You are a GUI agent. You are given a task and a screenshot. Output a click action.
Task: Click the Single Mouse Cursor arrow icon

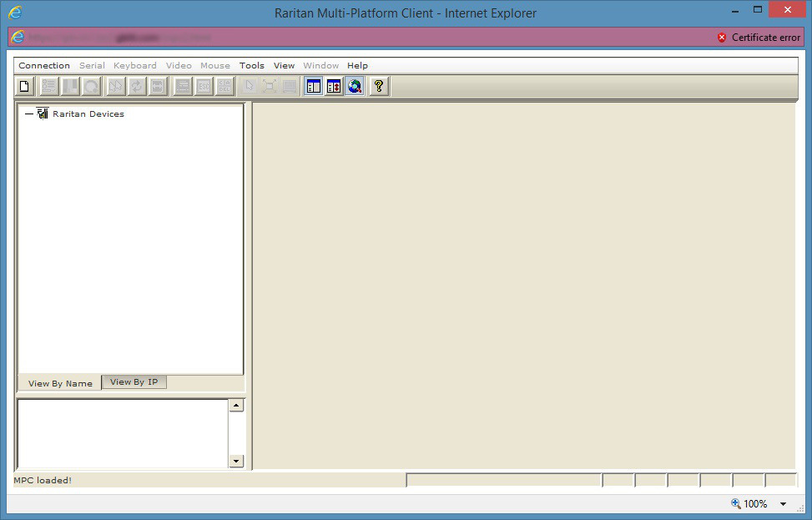pos(249,86)
